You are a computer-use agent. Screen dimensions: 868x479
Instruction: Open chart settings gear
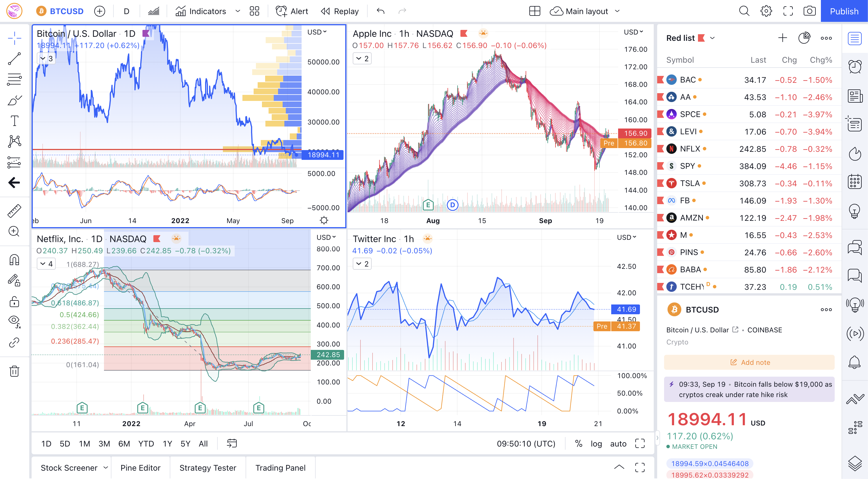tap(766, 12)
